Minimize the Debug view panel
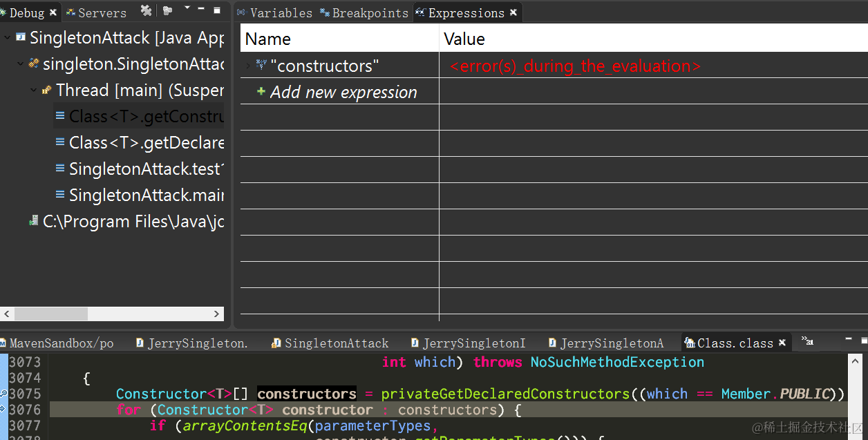This screenshot has width=868, height=440. (x=201, y=9)
